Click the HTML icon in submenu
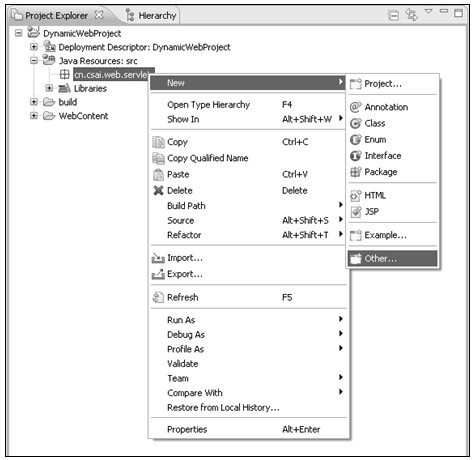Viewport: 476px width, 460px height. 355,195
